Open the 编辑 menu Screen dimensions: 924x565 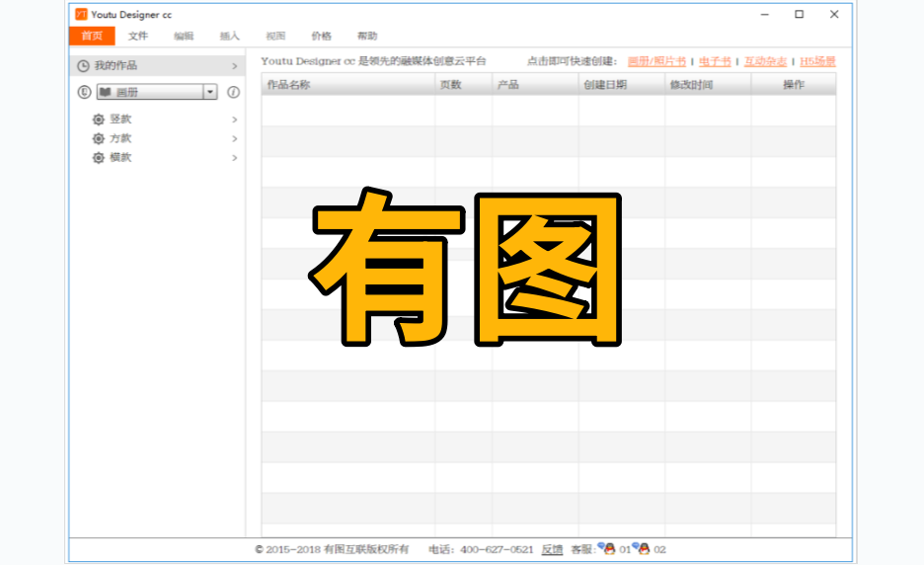tap(184, 36)
